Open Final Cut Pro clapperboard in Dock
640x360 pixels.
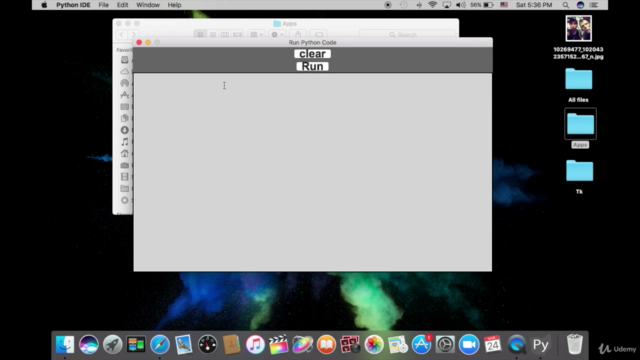[279, 344]
